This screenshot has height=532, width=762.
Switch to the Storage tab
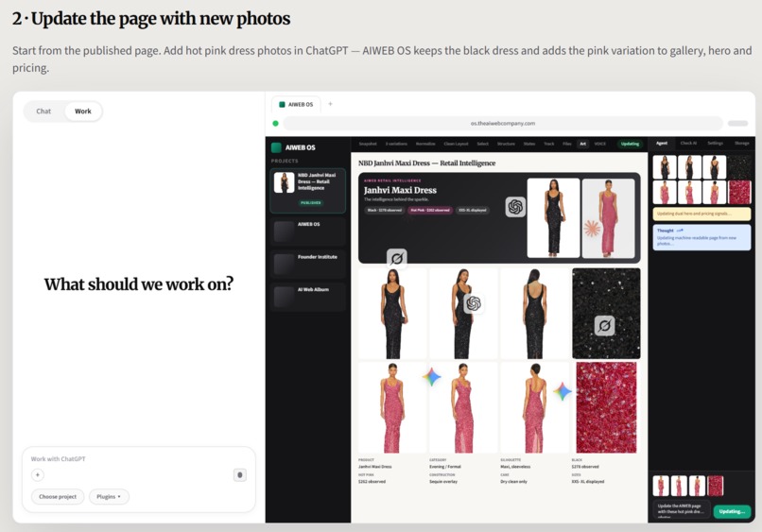741,144
